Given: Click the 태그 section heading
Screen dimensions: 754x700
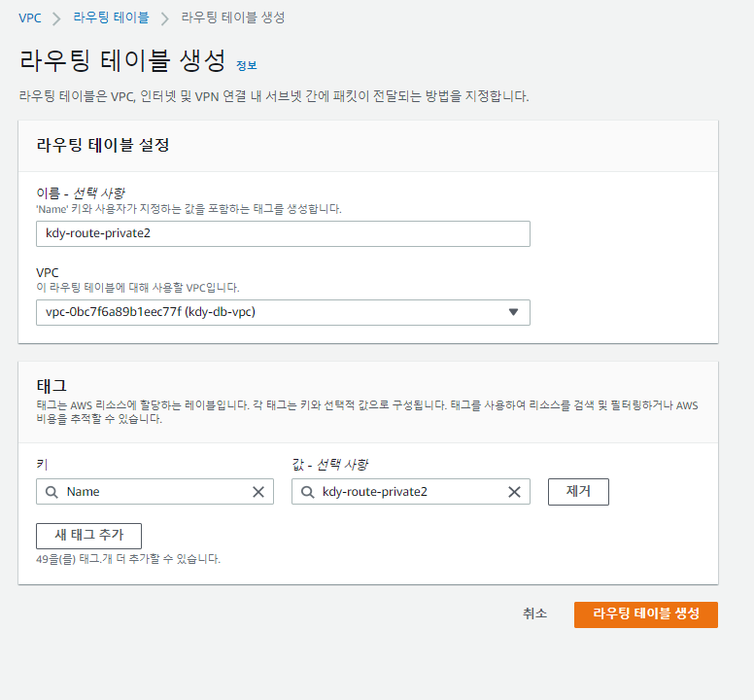Looking at the screenshot, I should [51, 386].
